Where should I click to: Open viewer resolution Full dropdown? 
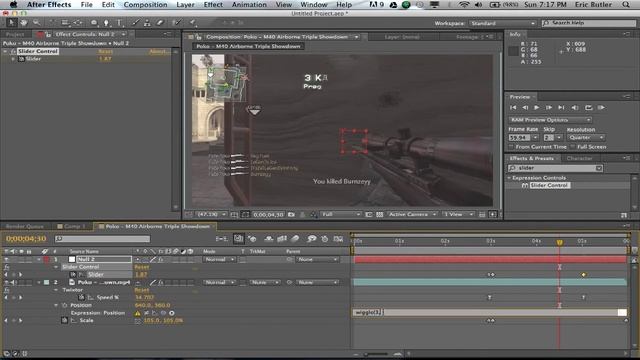[x=340, y=214]
